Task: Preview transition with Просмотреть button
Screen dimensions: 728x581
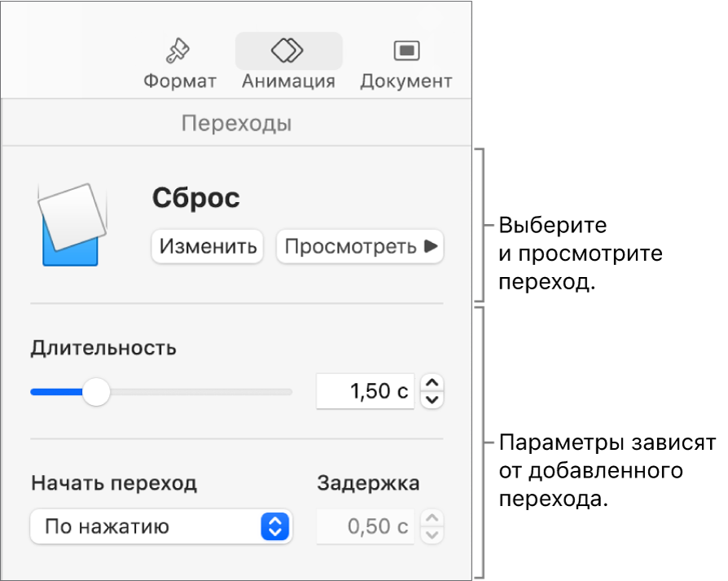Action: click(x=360, y=246)
